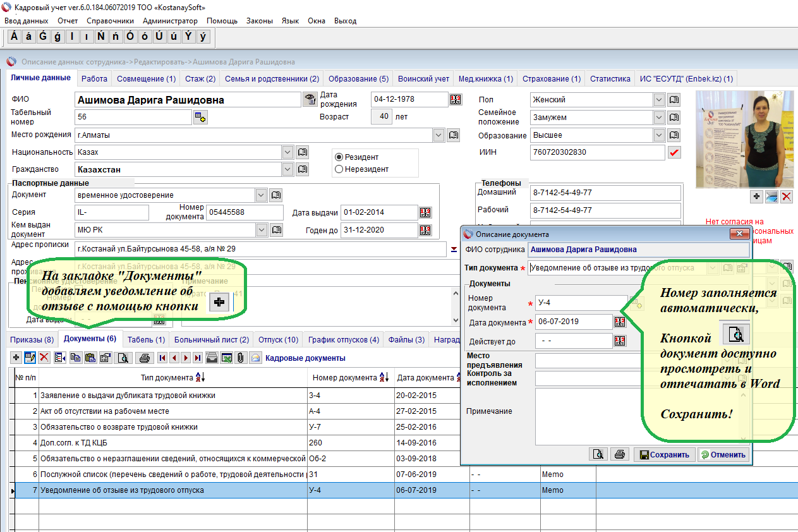Click the Табельный номер input field
798x532 pixels.
pos(133,117)
